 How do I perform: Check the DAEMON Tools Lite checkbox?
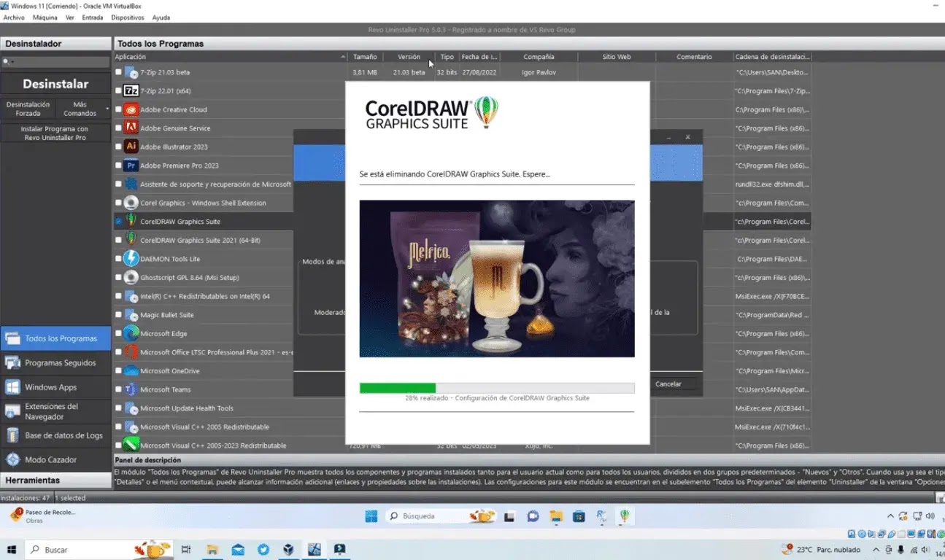coord(118,259)
